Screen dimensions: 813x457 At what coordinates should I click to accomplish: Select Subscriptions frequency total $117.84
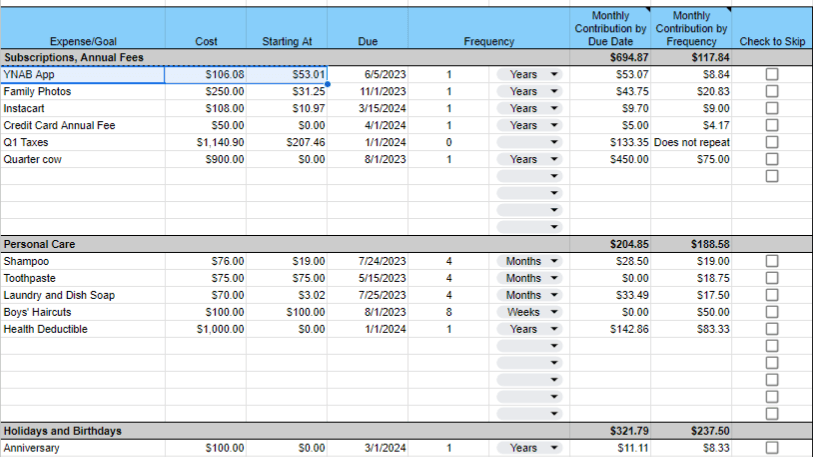pyautogui.click(x=691, y=57)
